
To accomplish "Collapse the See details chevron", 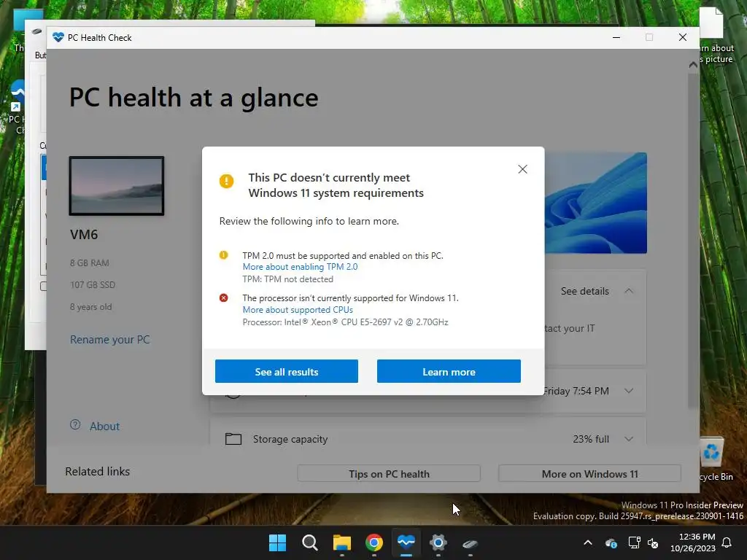I will click(629, 291).
